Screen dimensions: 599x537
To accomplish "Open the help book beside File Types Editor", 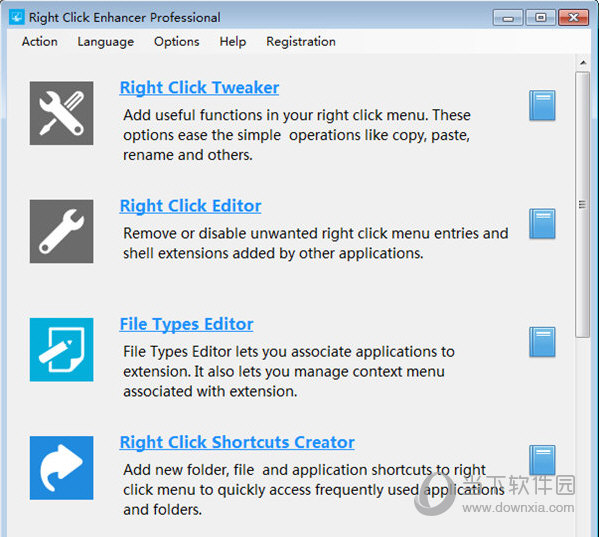I will 542,342.
